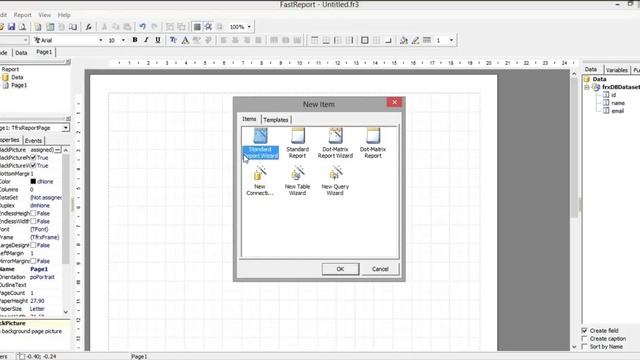
Task: Open the 100% zoom dropdown
Action: click(249, 27)
